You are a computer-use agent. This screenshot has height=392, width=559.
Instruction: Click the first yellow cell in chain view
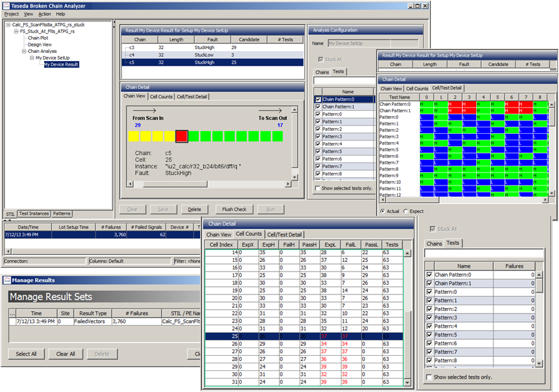coord(134,136)
